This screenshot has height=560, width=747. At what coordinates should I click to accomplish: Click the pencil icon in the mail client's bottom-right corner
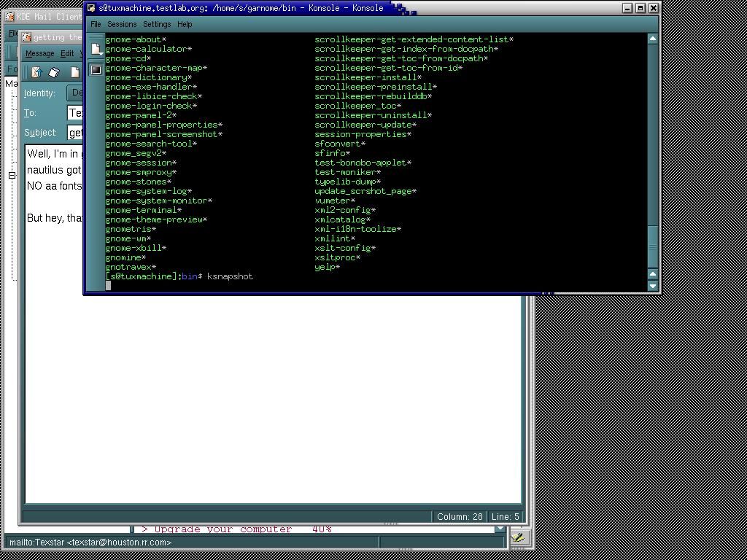click(518, 538)
